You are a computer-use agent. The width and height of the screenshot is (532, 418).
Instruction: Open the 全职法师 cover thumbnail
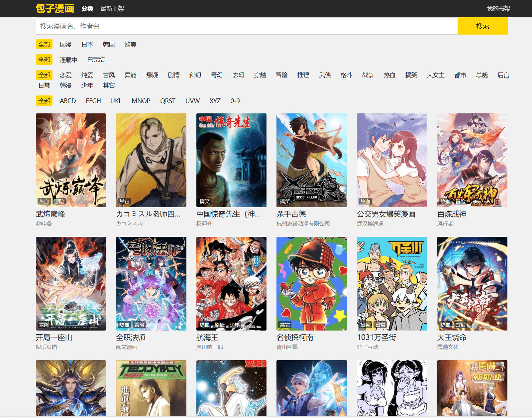point(151,284)
